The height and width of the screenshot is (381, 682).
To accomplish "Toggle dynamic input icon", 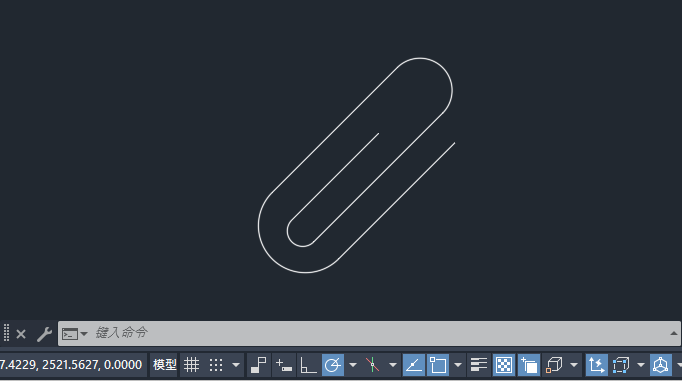I will tap(284, 365).
